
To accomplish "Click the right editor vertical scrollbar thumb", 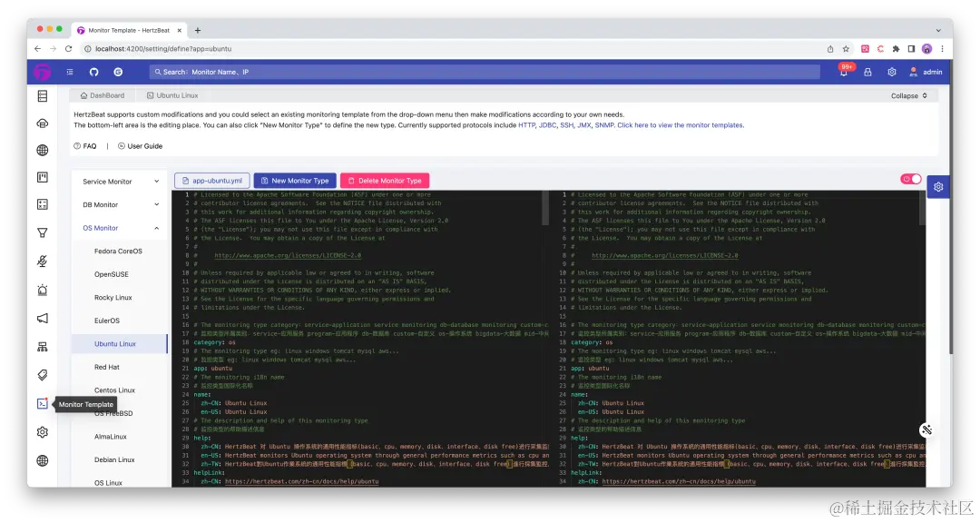I will pos(923,208).
